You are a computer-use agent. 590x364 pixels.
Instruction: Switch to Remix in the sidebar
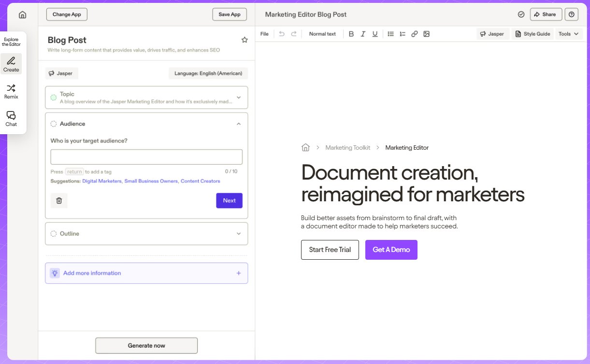[11, 91]
